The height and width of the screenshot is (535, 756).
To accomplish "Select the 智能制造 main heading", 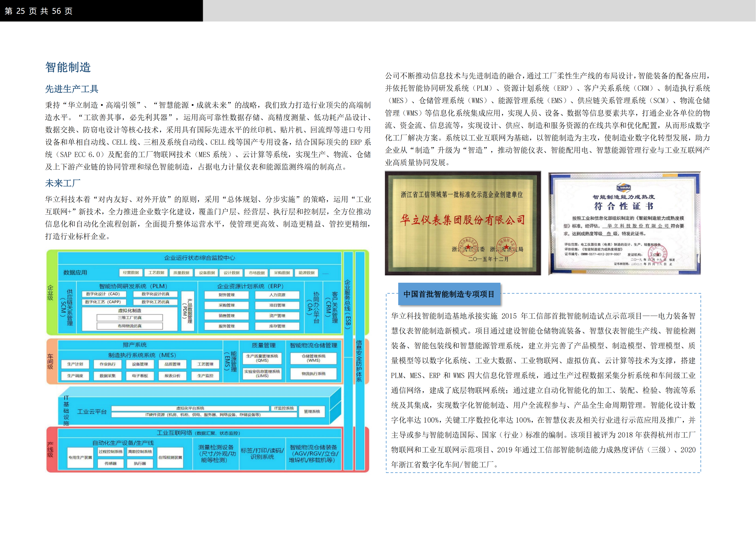I will coord(68,67).
